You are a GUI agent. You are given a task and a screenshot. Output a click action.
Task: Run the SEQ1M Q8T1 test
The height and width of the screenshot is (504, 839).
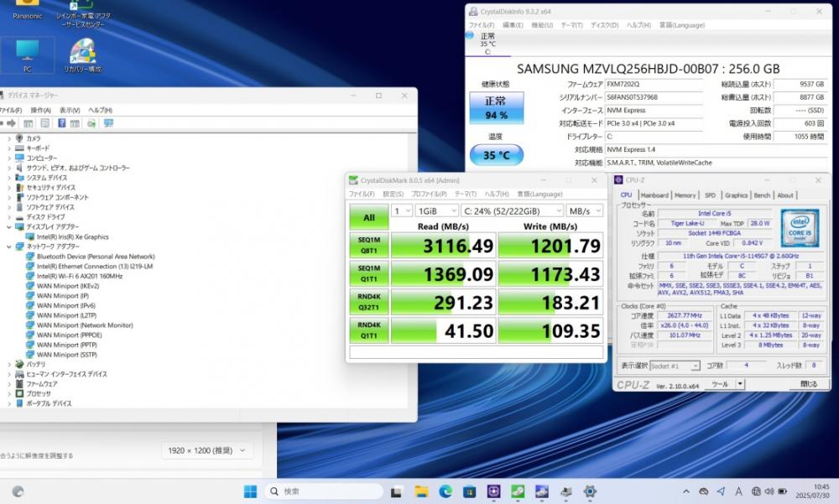(368, 246)
